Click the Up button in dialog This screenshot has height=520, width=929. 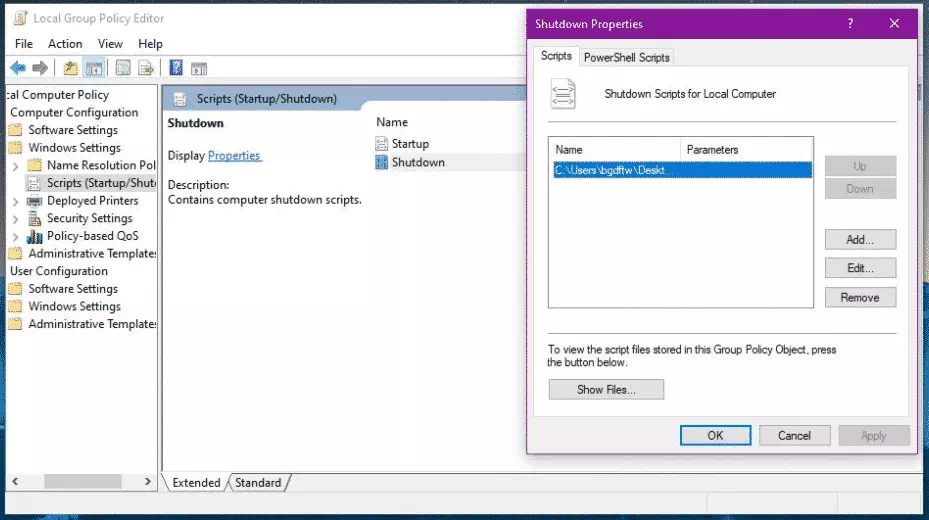pyautogui.click(x=860, y=166)
